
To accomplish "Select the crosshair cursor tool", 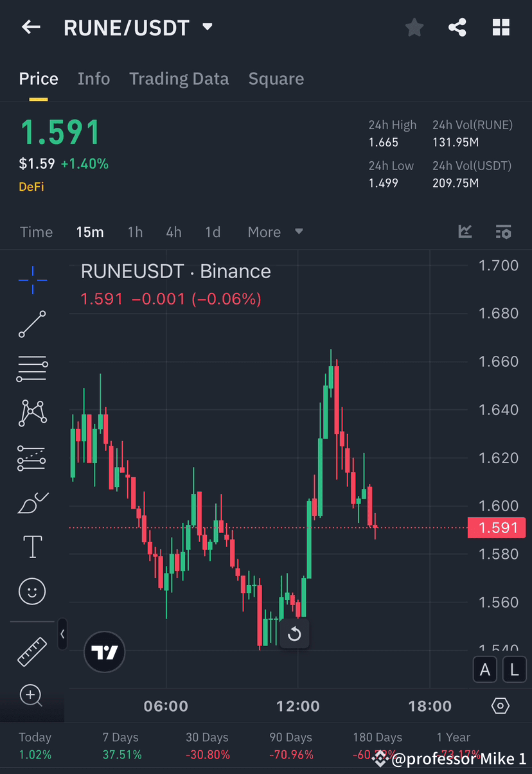I will [x=32, y=279].
